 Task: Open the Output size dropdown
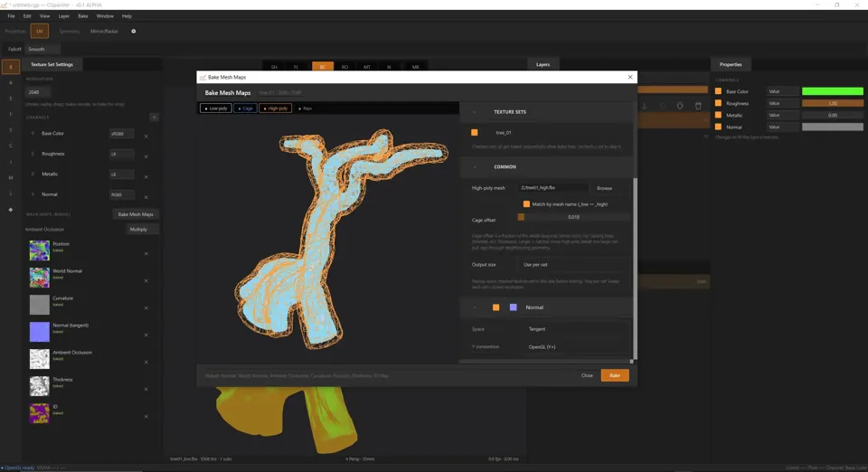coord(573,265)
